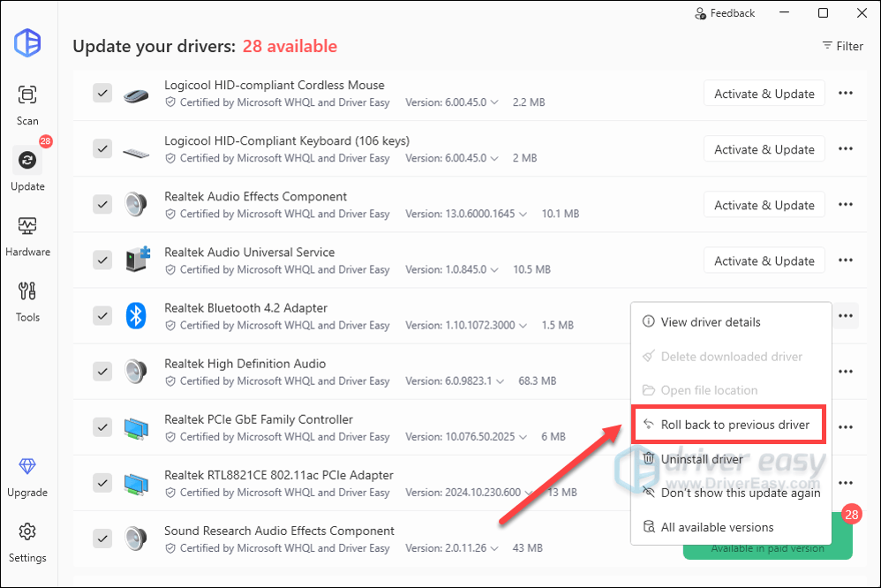The image size is (881, 588).
Task: Deselect the Realtek PCIe GbE Family Controller checkbox
Action: point(102,426)
